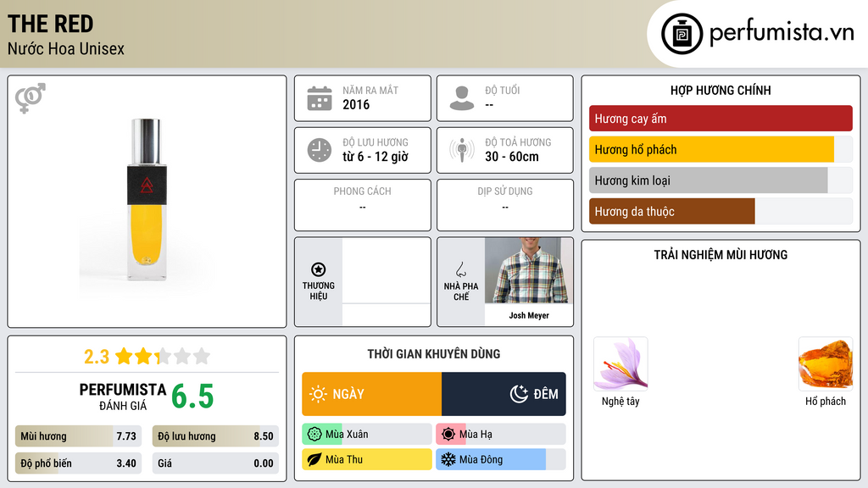Viewport: 868px width, 488px height.
Task: Click the Phong cách card
Action: coord(363,205)
